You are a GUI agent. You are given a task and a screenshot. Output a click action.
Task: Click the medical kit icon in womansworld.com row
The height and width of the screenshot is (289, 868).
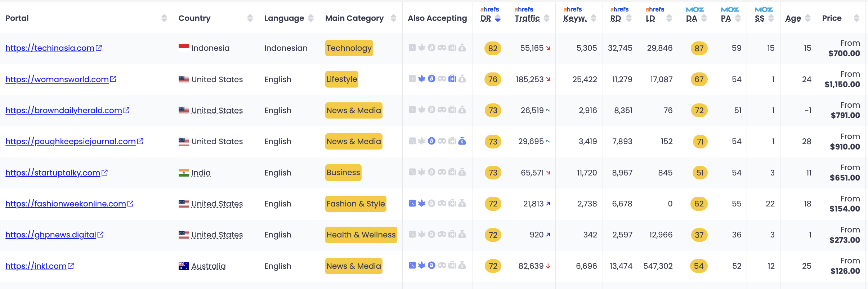(452, 79)
